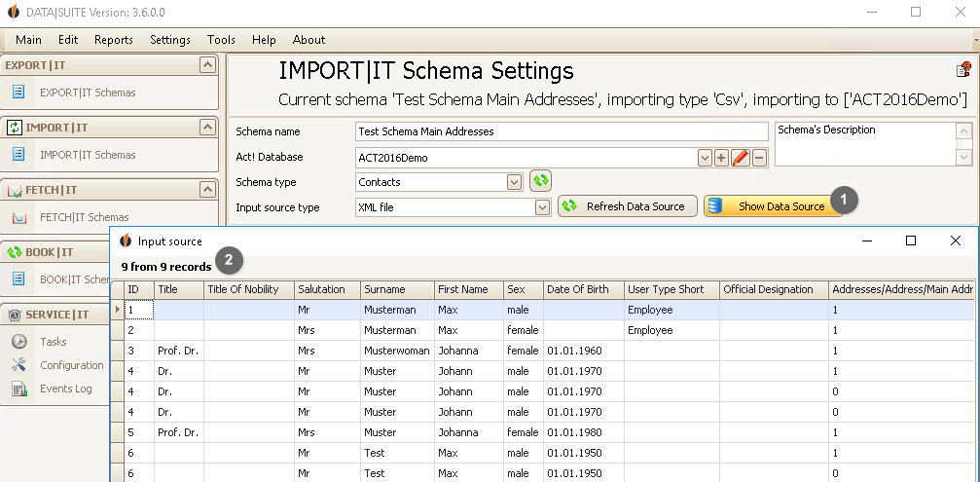Open EXPORT|IT Schemas list icon
The height and width of the screenshot is (482, 980).
coord(18,92)
